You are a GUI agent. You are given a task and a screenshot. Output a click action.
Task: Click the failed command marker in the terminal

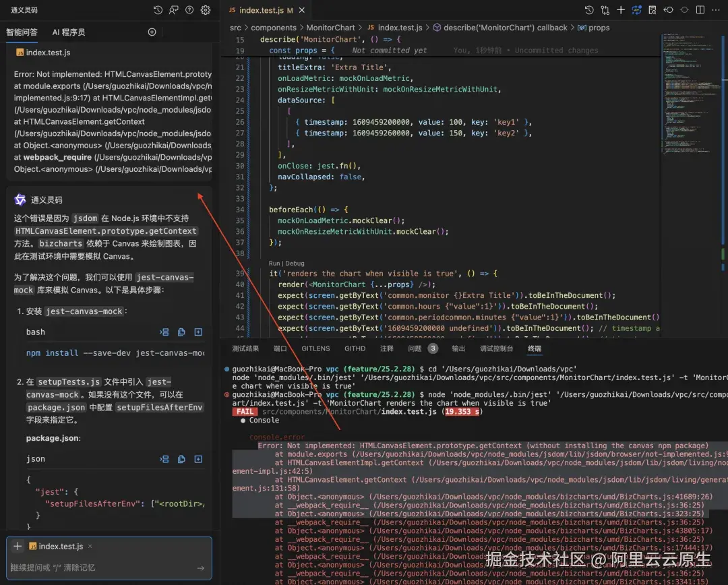[x=226, y=395]
